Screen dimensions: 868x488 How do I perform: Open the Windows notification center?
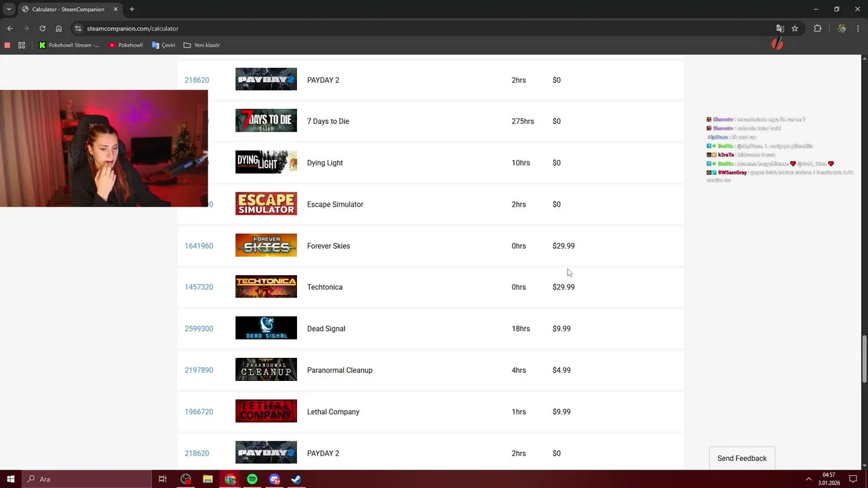point(853,479)
